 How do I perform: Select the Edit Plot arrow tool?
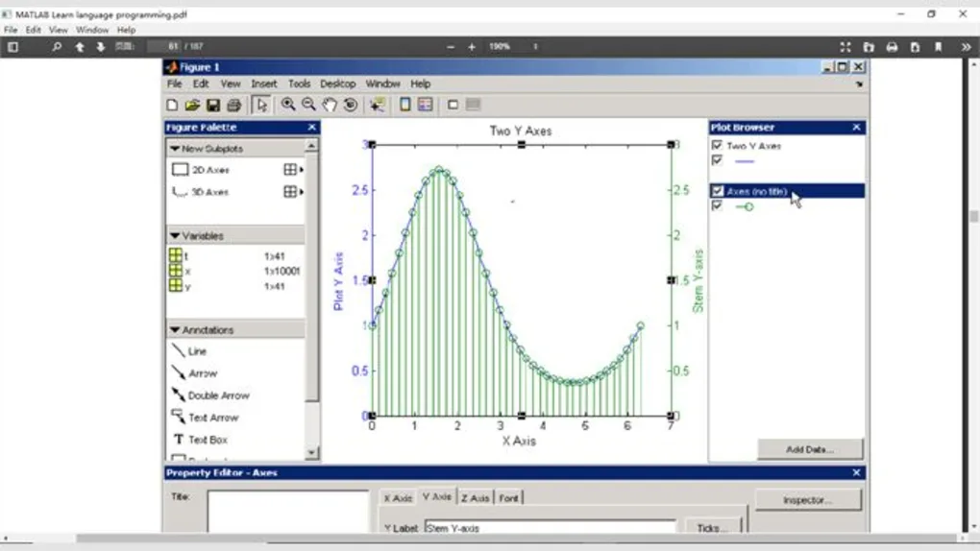pyautogui.click(x=261, y=105)
